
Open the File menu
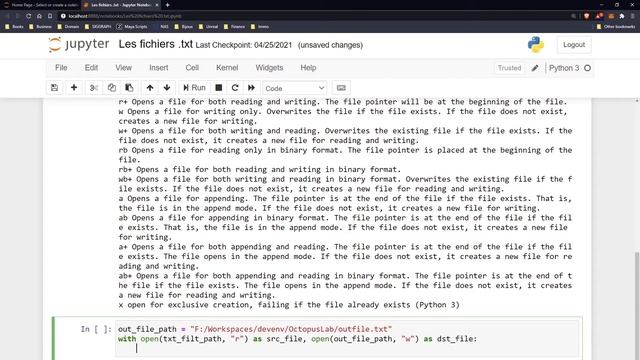pyautogui.click(x=61, y=68)
